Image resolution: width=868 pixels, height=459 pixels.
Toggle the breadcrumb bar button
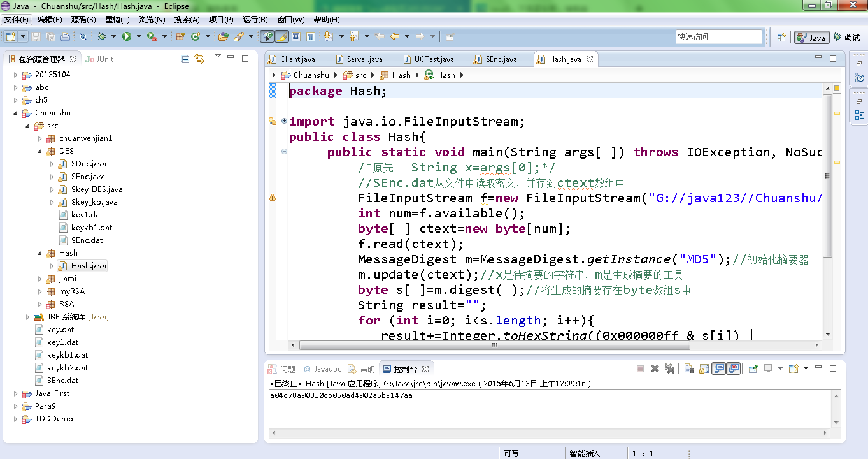coord(267,36)
